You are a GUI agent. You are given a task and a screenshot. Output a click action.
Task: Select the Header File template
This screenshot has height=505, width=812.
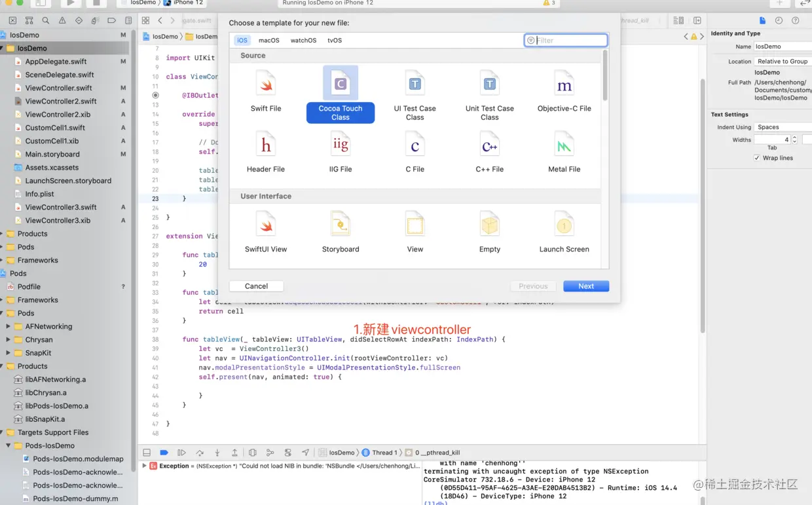click(266, 153)
